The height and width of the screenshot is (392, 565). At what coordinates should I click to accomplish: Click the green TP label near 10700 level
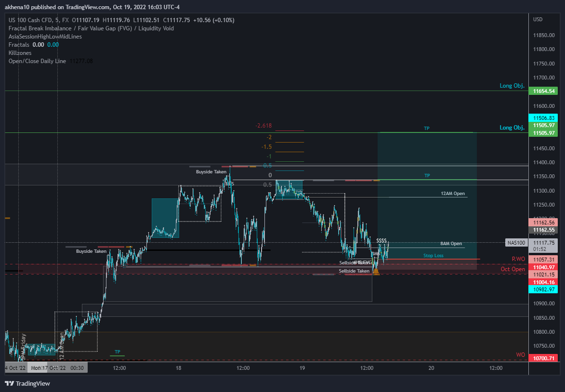[x=117, y=352]
